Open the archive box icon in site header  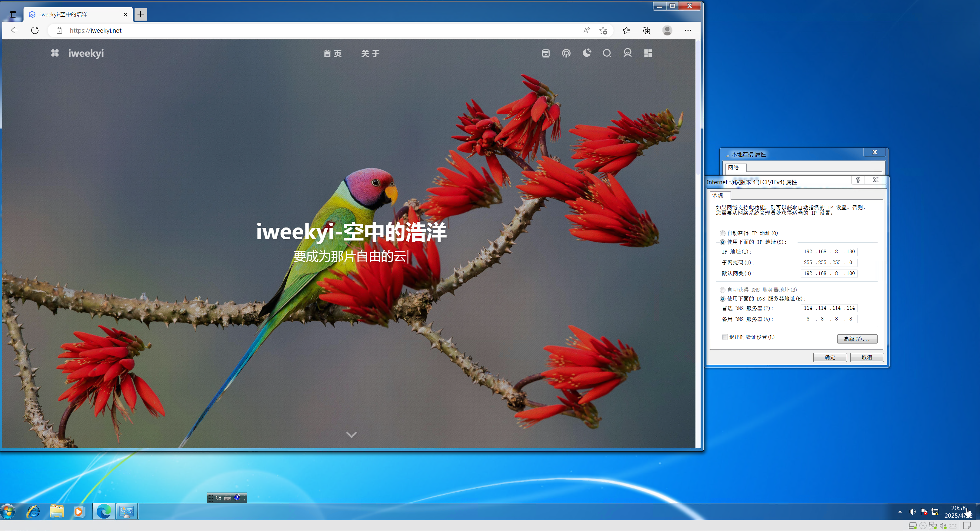545,53
